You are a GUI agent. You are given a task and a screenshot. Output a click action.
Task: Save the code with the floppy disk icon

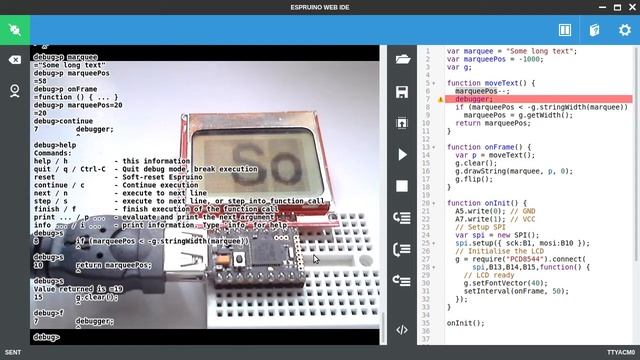[402, 92]
